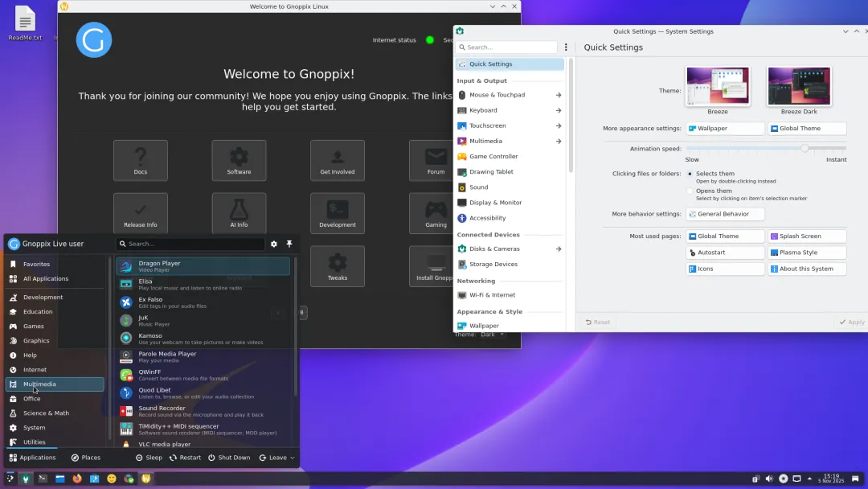Adjust the Animation speed slider
This screenshot has height=489, width=868.
[x=766, y=149]
